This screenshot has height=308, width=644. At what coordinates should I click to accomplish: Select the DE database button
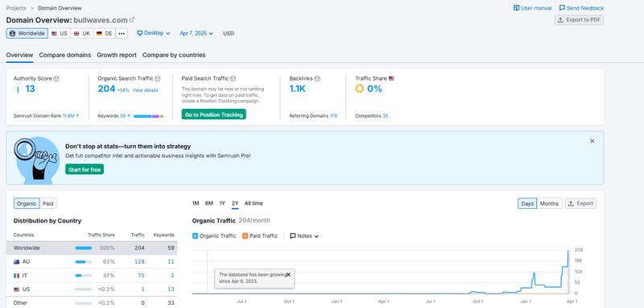[x=105, y=33]
